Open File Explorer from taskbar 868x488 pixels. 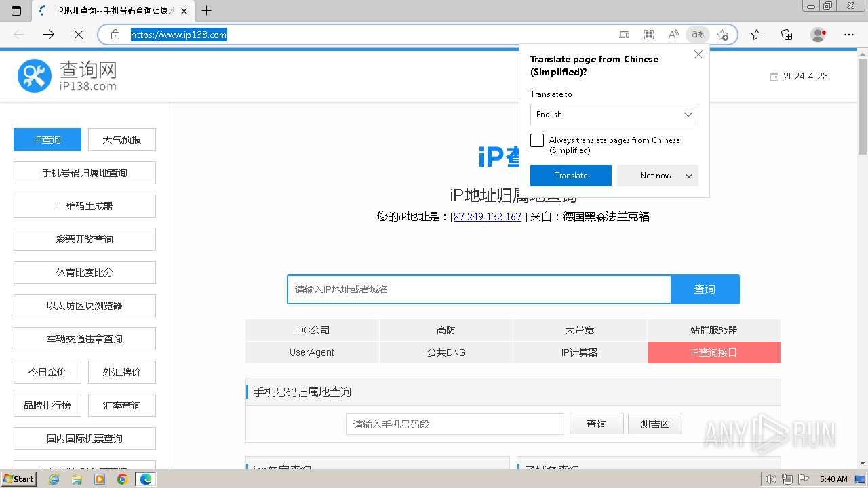tap(77, 479)
